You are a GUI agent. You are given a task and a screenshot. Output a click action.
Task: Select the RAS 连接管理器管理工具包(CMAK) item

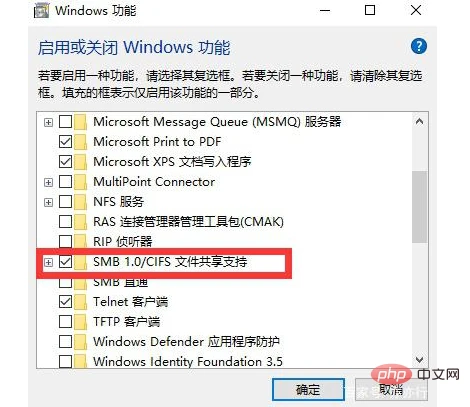pyautogui.click(x=188, y=222)
